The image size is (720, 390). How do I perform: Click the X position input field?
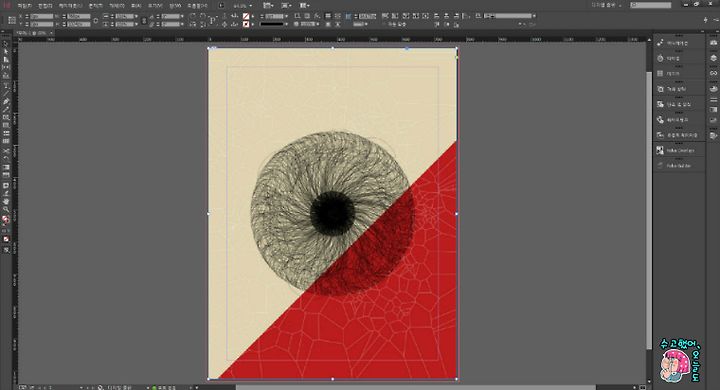42,16
